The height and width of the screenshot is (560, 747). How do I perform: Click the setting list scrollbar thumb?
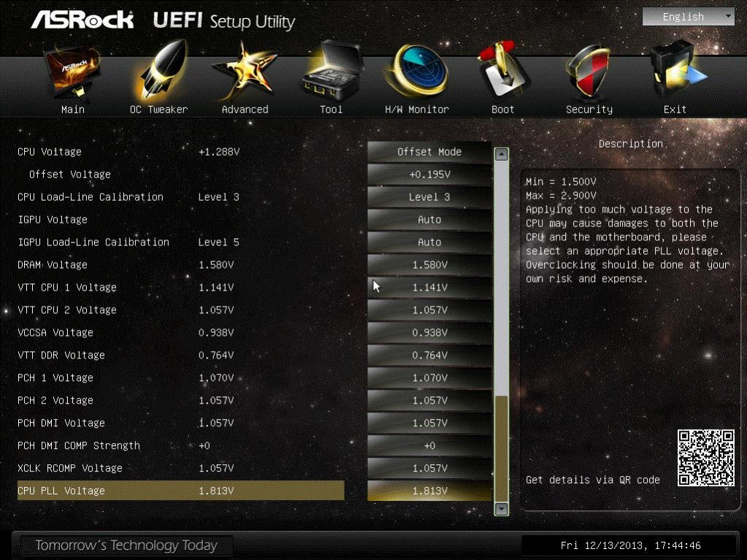pyautogui.click(x=501, y=448)
